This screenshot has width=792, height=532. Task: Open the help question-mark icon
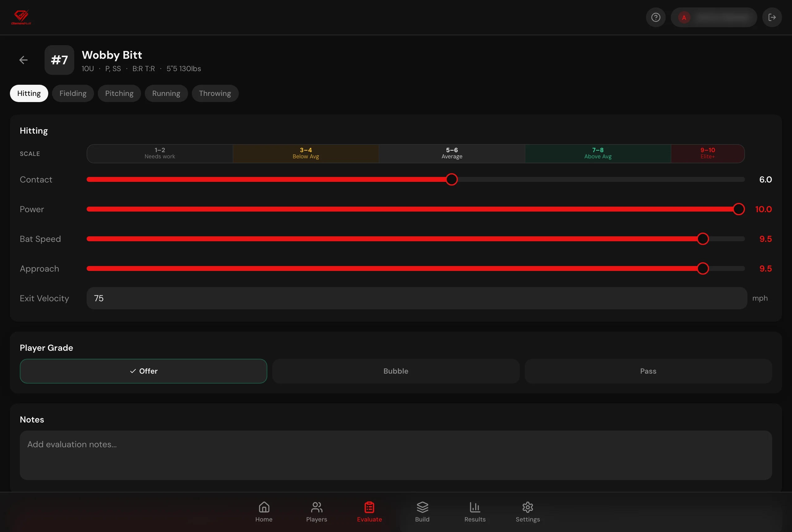656,17
